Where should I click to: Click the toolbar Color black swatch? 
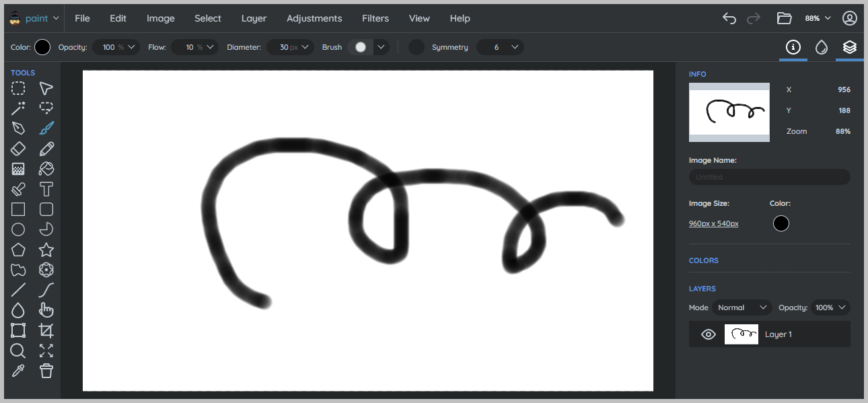pos(42,47)
